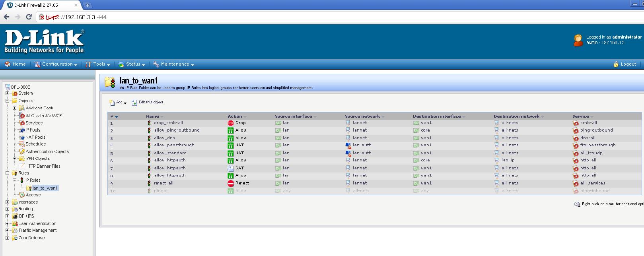The width and height of the screenshot is (644, 256).
Task: Open the Status dropdown menu
Action: click(x=132, y=64)
